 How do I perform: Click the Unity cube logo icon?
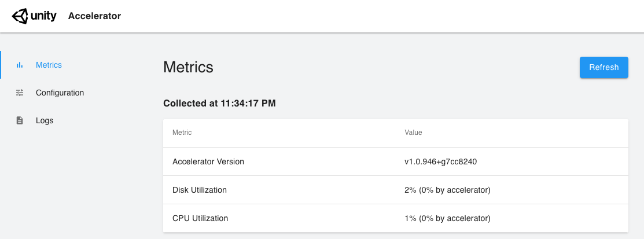pyautogui.click(x=19, y=16)
